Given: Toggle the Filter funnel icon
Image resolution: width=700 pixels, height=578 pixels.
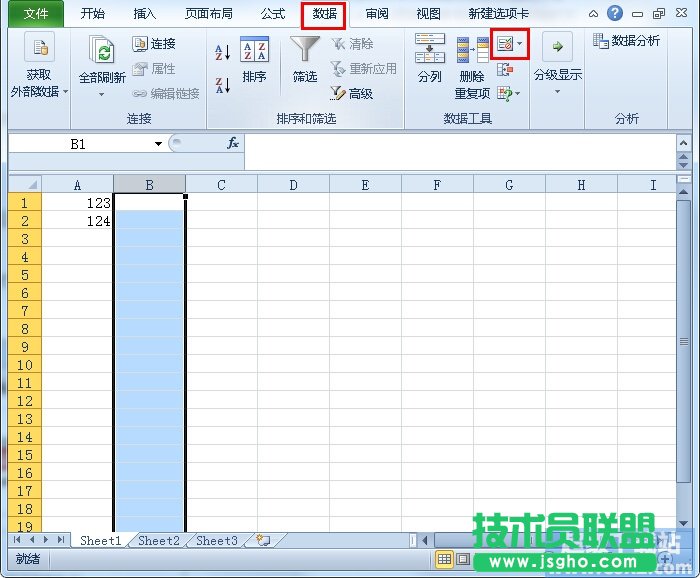Looking at the screenshot, I should [x=305, y=48].
